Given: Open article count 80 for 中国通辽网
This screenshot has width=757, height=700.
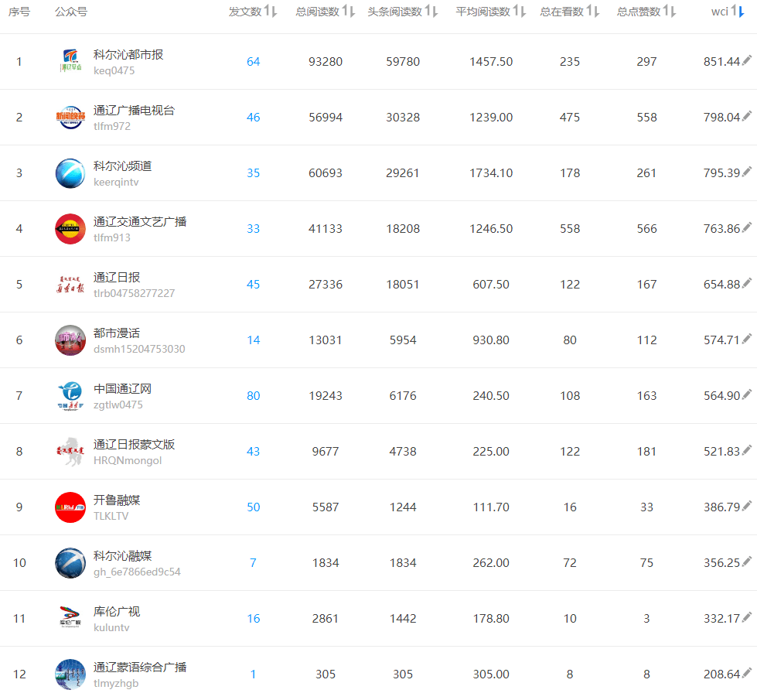Looking at the screenshot, I should point(253,396).
